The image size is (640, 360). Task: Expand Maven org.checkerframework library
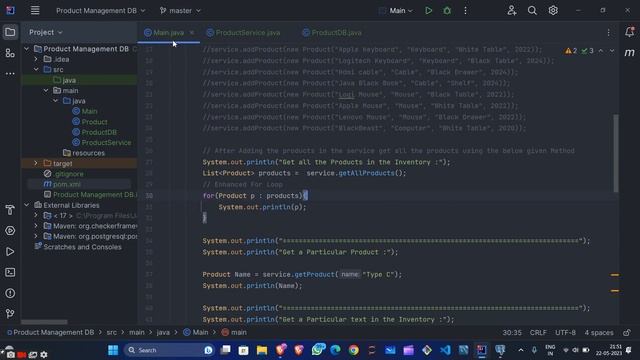coord(36,226)
